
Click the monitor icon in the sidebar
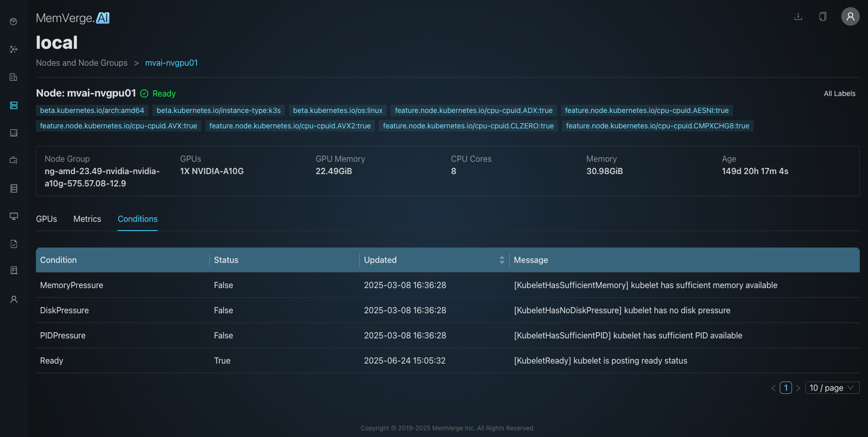[14, 216]
